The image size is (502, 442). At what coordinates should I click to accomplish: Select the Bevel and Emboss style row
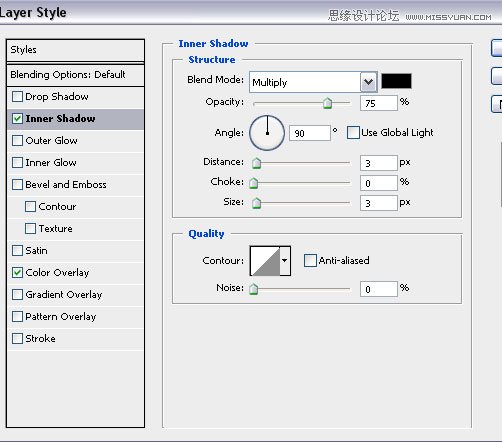click(75, 185)
